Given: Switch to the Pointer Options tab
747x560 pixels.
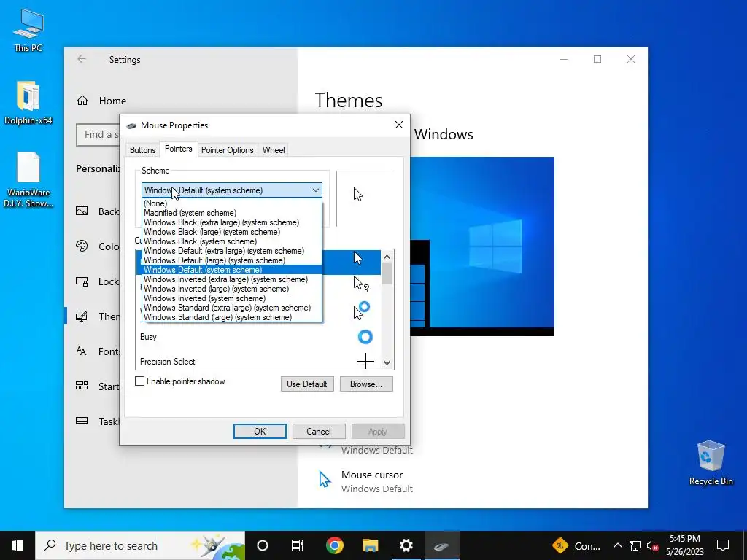Looking at the screenshot, I should [x=228, y=150].
